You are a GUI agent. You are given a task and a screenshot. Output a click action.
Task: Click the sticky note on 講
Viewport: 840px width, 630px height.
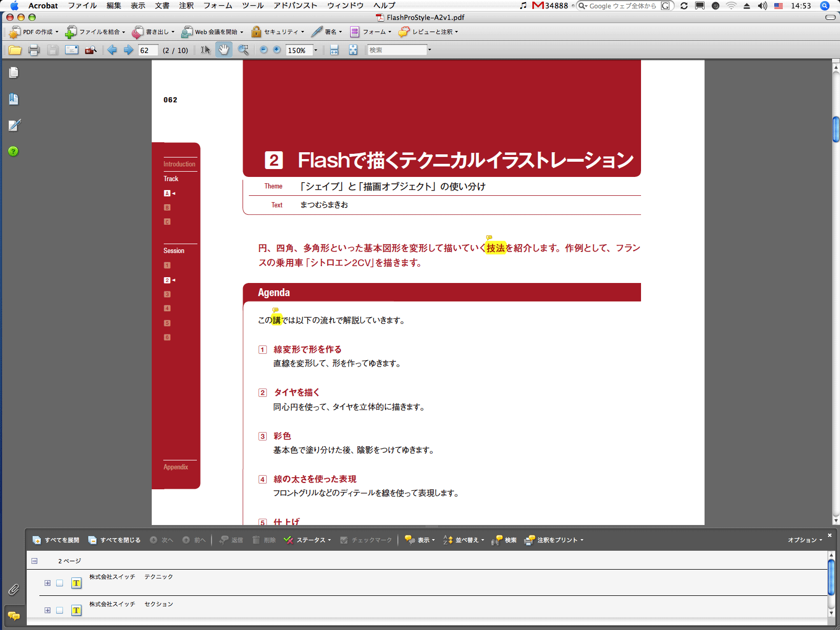pos(275,310)
